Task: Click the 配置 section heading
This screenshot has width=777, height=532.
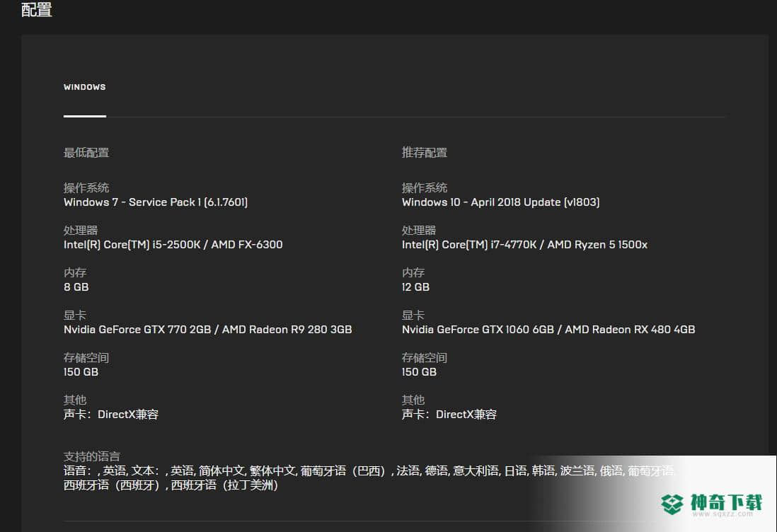Action: point(37,9)
